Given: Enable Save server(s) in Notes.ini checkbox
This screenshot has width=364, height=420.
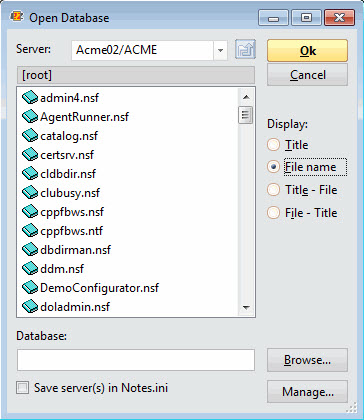Looking at the screenshot, I should click(x=23, y=388).
